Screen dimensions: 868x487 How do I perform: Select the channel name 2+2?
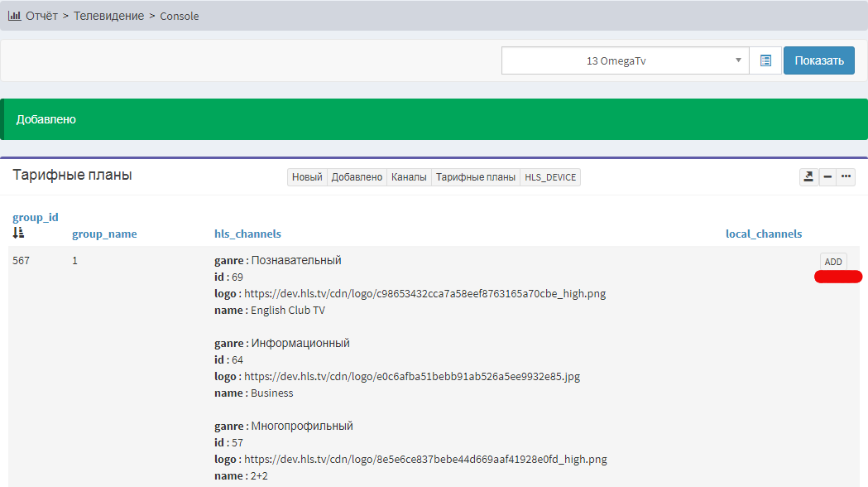pos(259,476)
